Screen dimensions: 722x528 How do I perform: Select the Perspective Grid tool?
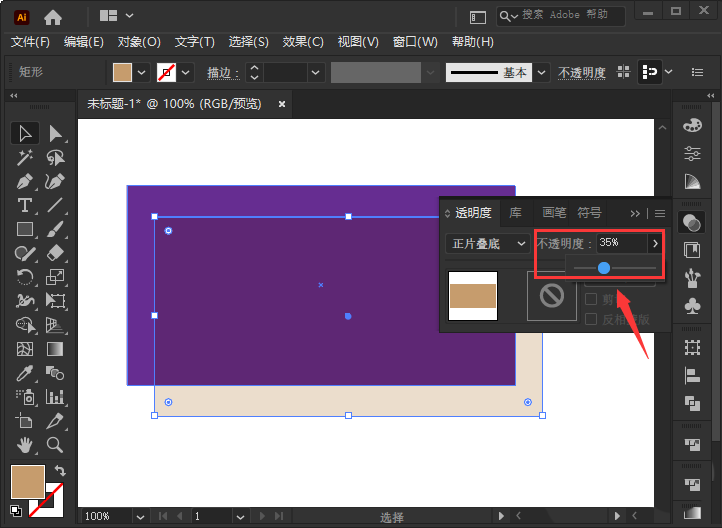point(55,325)
